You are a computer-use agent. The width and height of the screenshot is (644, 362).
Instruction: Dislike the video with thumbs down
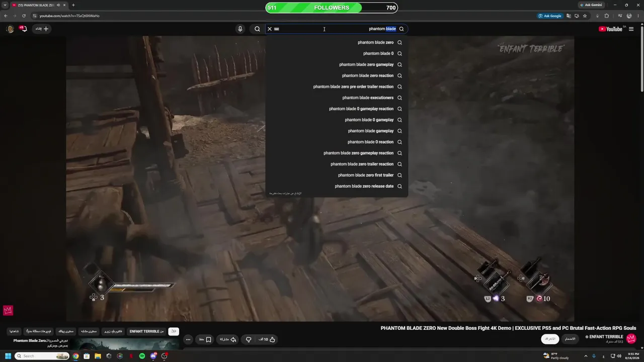coord(249,339)
